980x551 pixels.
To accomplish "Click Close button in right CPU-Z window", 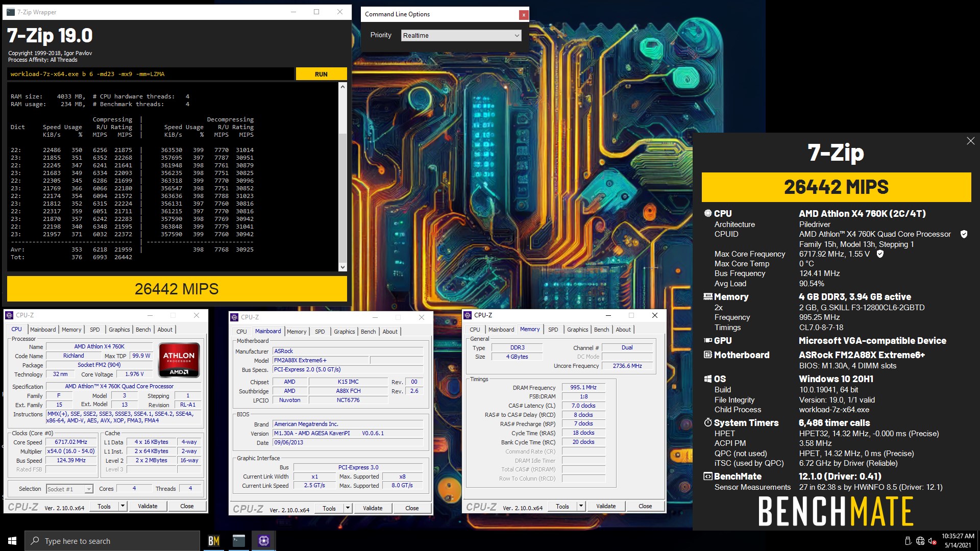I will [x=645, y=506].
